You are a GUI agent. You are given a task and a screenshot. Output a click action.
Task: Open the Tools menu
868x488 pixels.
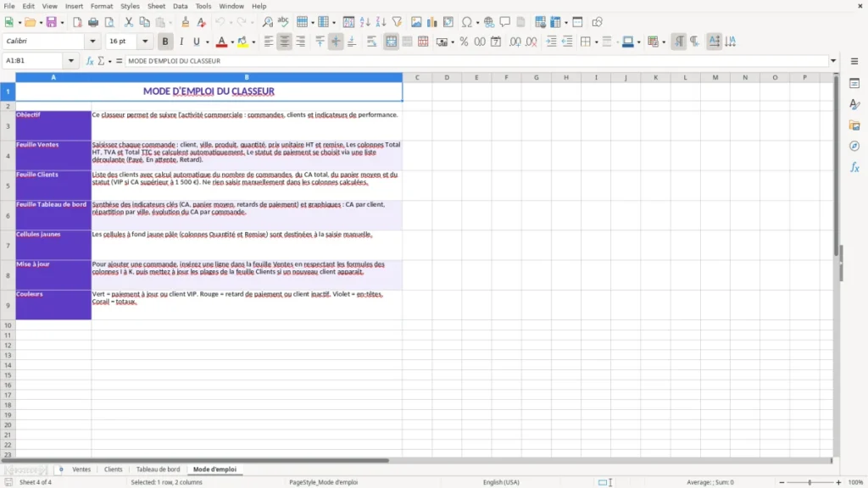pyautogui.click(x=203, y=6)
